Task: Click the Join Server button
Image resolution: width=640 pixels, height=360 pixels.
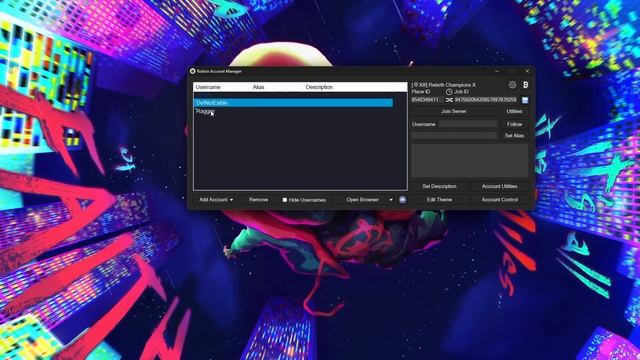Action: (x=453, y=111)
